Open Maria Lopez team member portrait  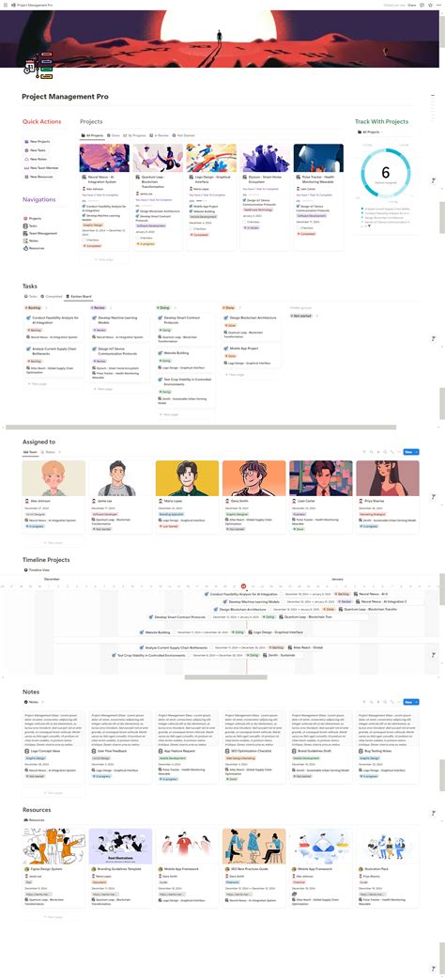pyautogui.click(x=187, y=478)
